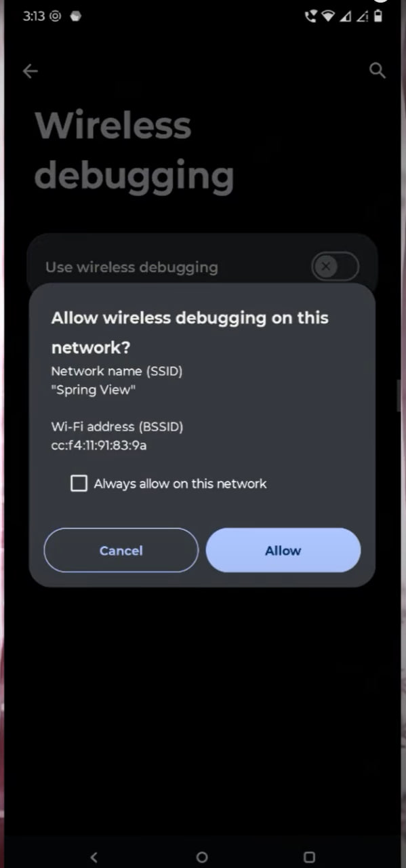Tap the home circle navigation button
The image size is (406, 868).
tap(201, 857)
